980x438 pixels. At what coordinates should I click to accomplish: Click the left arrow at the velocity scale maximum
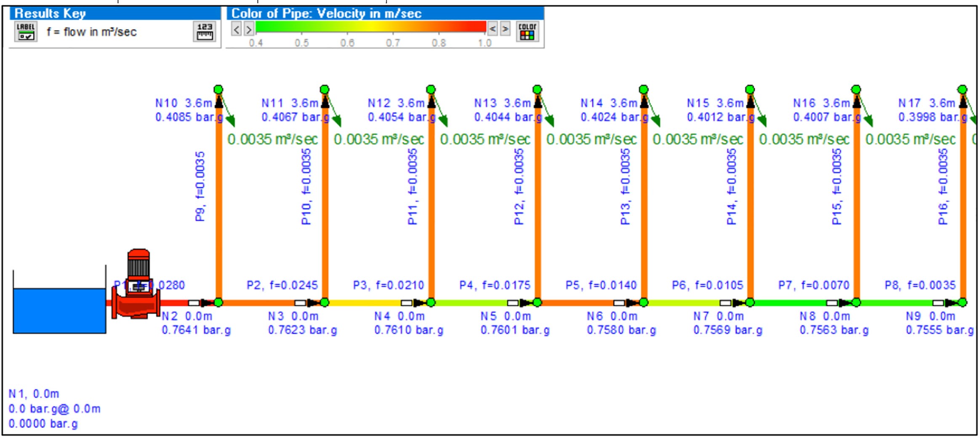[x=493, y=29]
